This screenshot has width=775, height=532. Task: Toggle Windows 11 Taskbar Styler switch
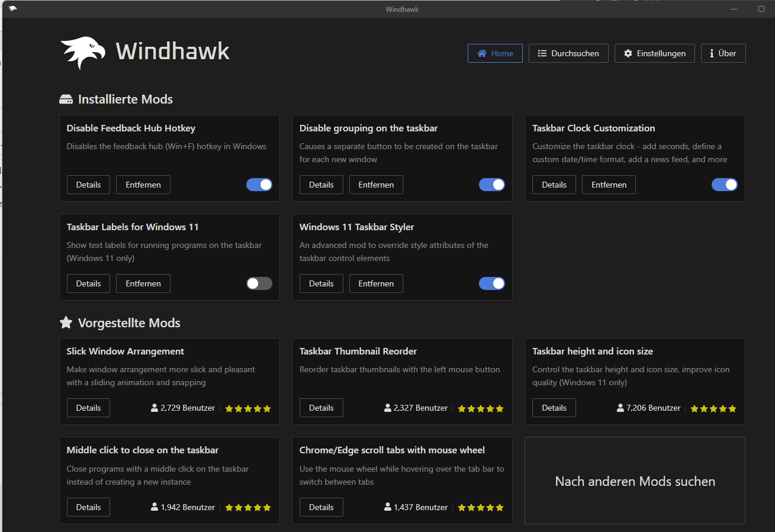pyautogui.click(x=492, y=283)
